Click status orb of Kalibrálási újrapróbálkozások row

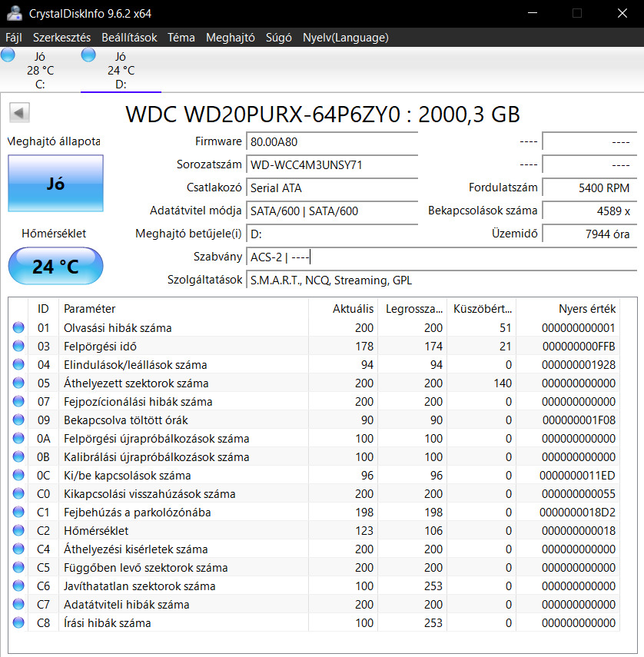[x=18, y=456]
